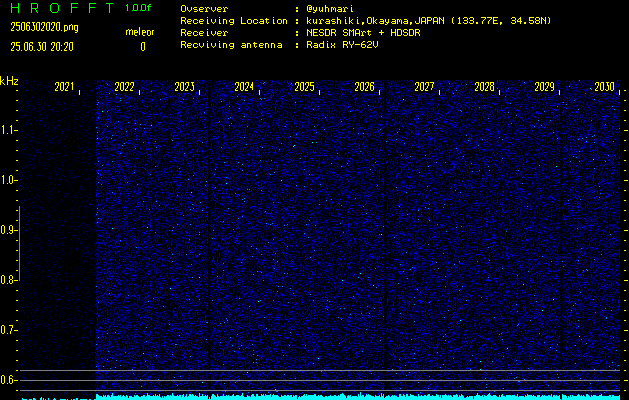Click the 2022 time marker

pyautogui.click(x=124, y=87)
